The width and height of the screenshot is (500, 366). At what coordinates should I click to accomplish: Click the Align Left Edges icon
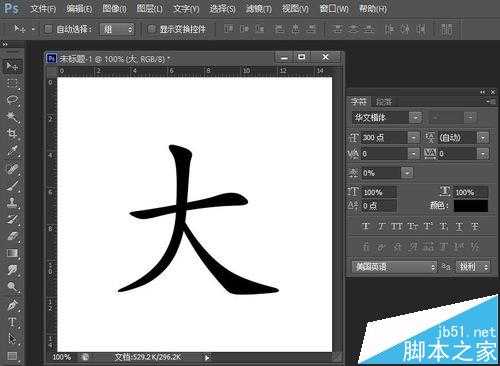279,29
